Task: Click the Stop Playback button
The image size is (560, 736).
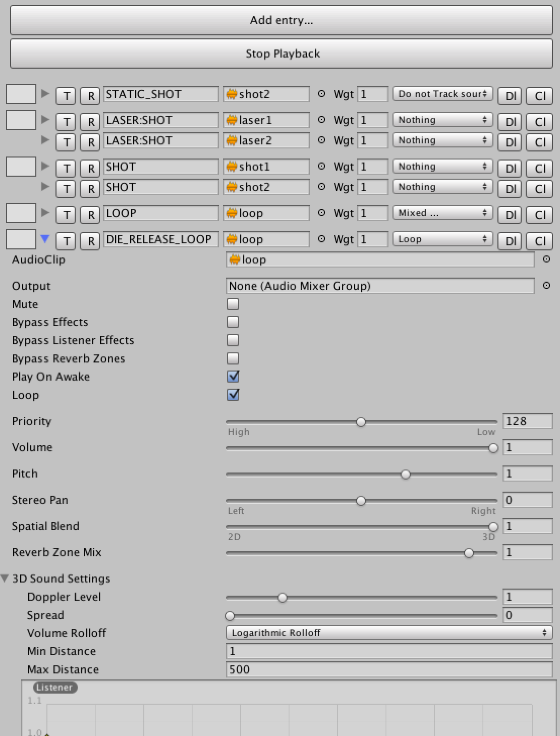Action: tap(281, 54)
